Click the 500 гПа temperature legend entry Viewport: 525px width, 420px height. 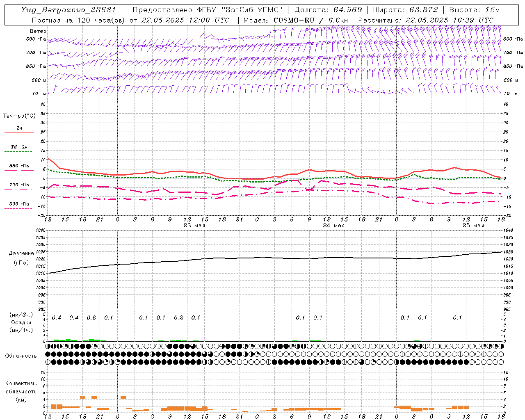point(19,204)
